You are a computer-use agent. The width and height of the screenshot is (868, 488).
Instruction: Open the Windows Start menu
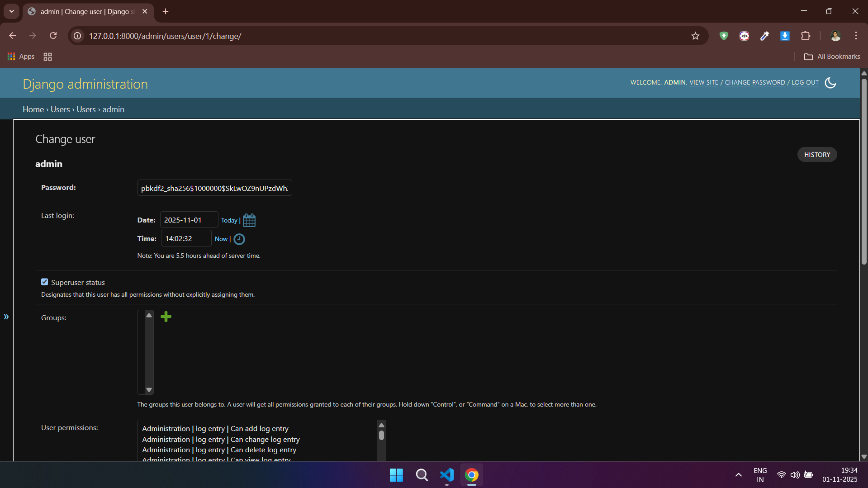point(396,475)
